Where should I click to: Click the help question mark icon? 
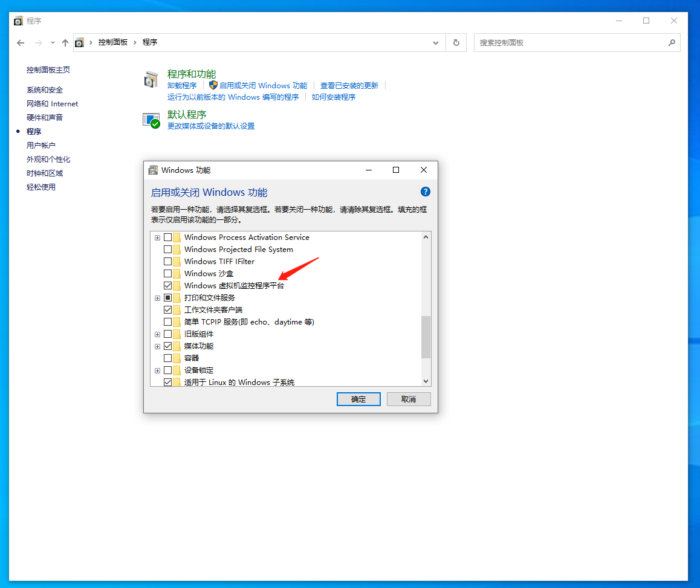coord(425,192)
